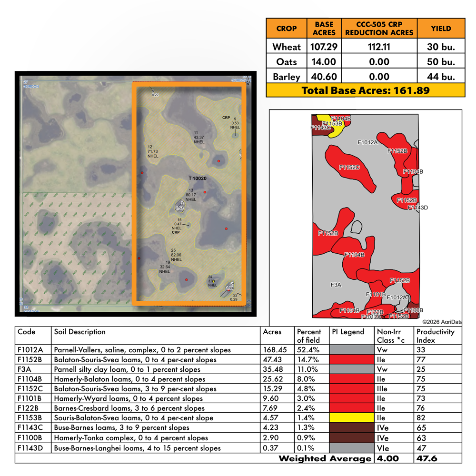Click the Barley yield 44 bu.
Image resolution: width=476 pixels, height=476 pixels.
point(441,77)
